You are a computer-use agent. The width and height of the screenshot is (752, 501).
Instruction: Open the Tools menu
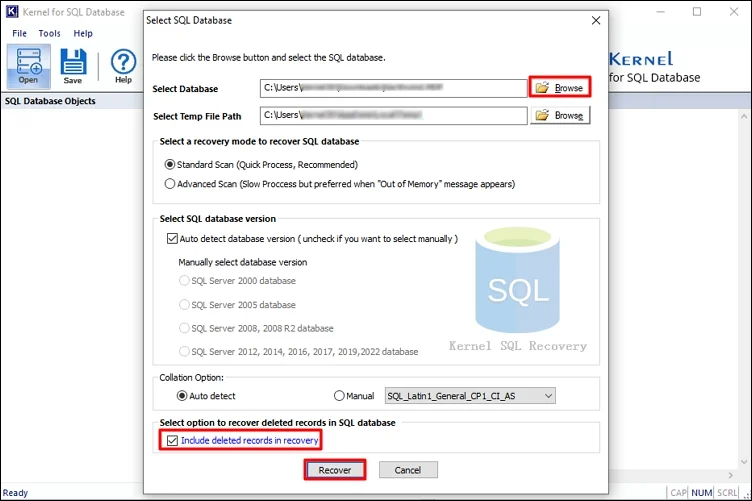(x=49, y=34)
